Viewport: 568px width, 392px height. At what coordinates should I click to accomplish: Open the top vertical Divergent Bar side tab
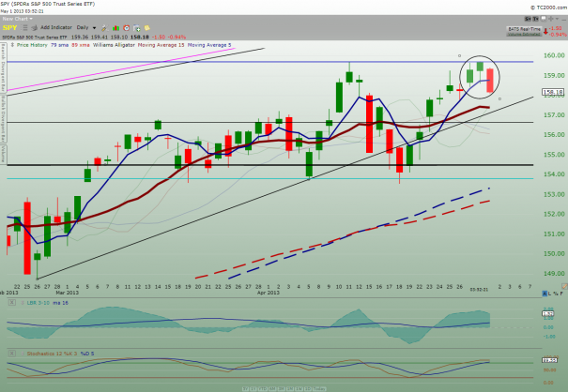tap(3, 68)
